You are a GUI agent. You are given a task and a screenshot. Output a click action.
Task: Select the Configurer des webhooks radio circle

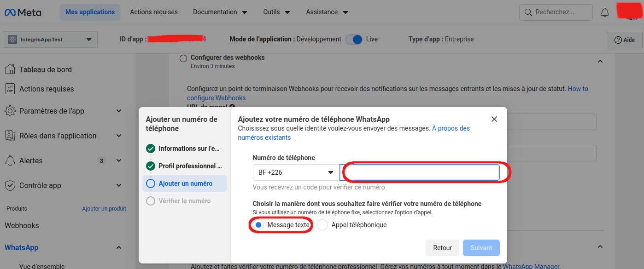183,58
